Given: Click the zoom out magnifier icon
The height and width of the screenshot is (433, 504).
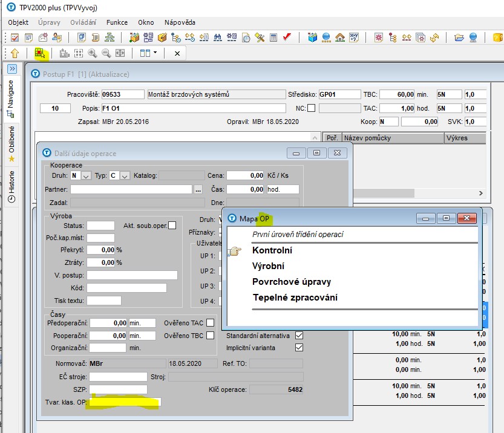Looking at the screenshot, I should 106,53.
